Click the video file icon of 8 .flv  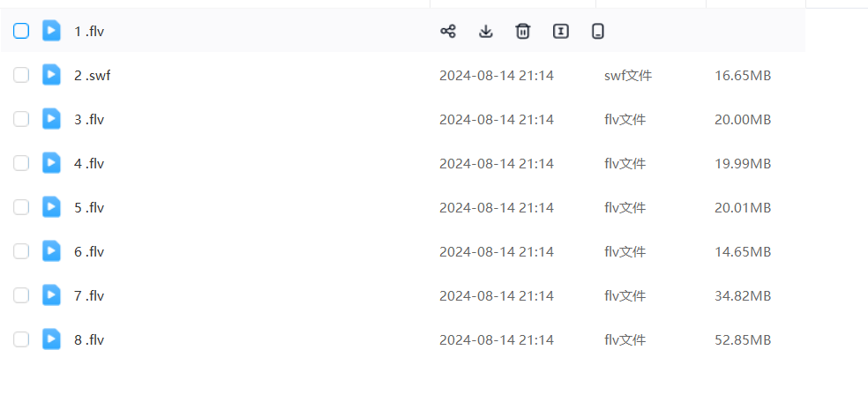(52, 339)
